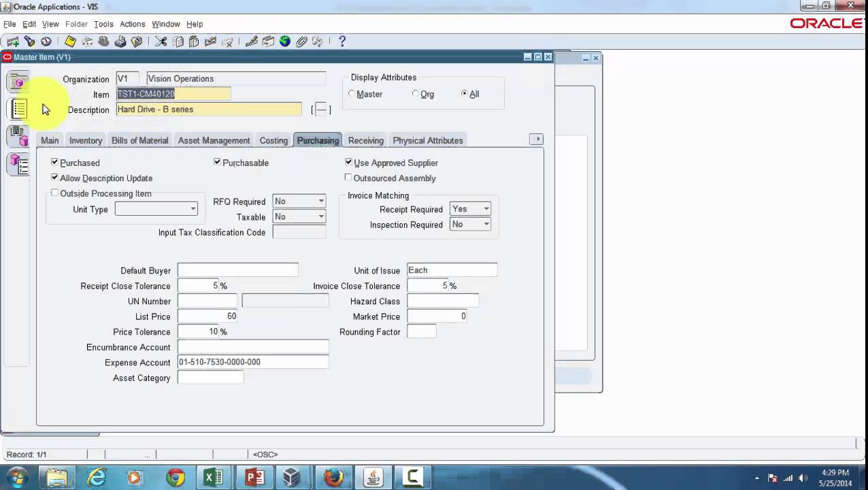Open the Windows Start menu
The height and width of the screenshot is (490, 868).
16,477
